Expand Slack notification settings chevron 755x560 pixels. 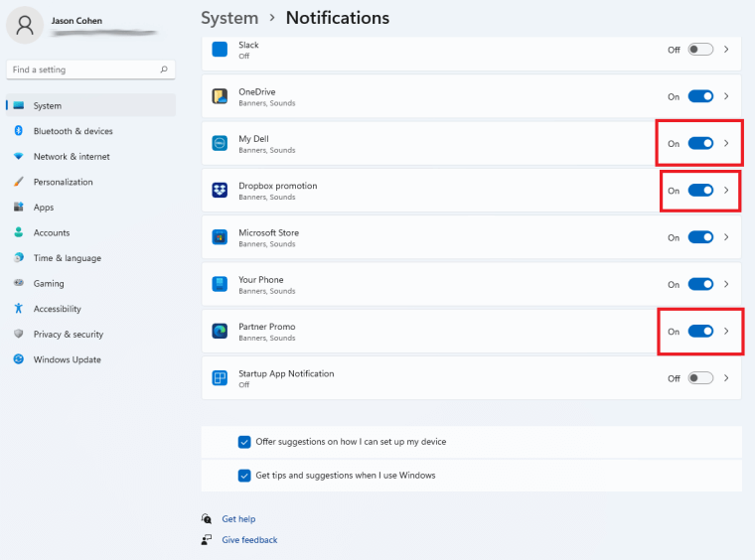[726, 50]
